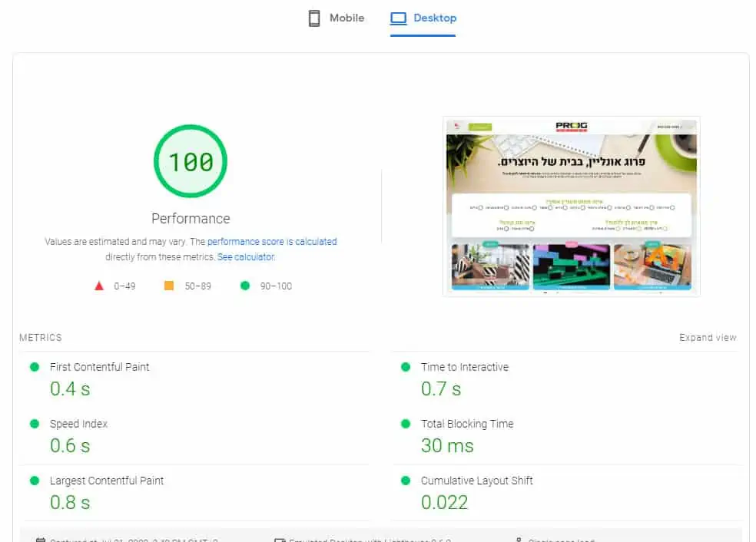Click the desktop laptop icon
This screenshot has width=756, height=542.
[398, 18]
